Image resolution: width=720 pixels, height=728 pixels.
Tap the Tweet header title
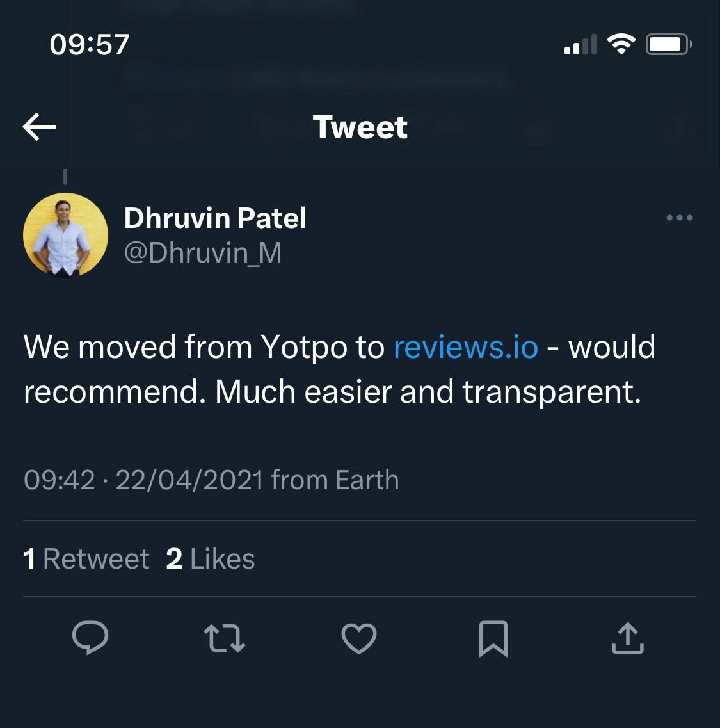pyautogui.click(x=360, y=127)
